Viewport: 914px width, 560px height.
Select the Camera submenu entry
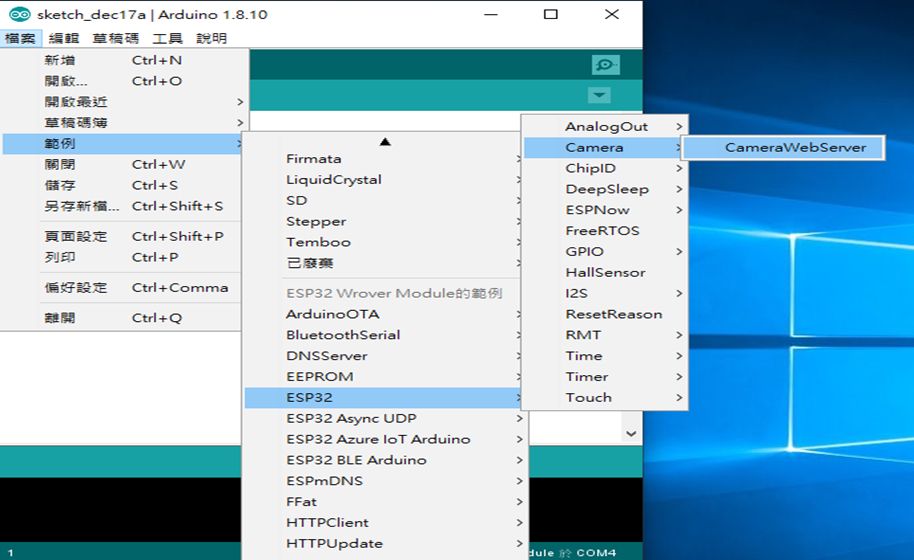coord(603,148)
